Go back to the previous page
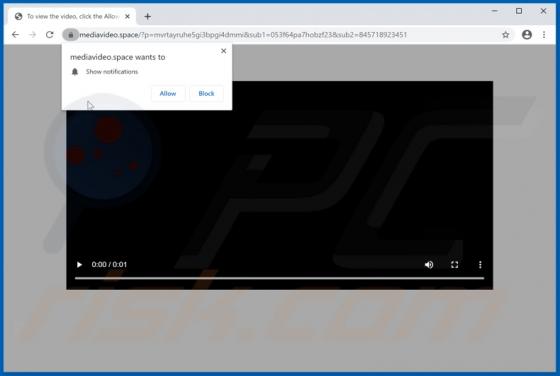This screenshot has height=376, width=560. pyautogui.click(x=15, y=35)
